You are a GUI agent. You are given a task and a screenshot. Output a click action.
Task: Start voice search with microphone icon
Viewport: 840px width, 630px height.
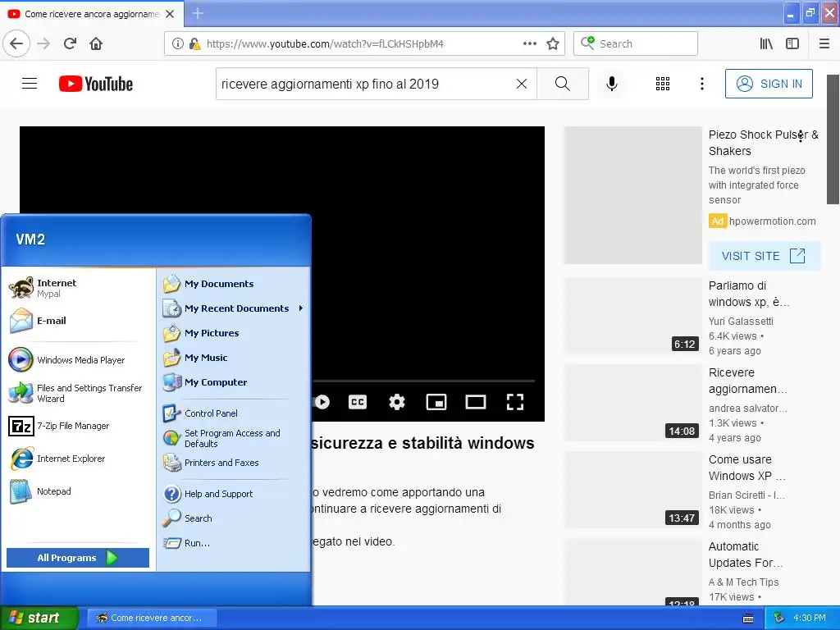point(612,84)
